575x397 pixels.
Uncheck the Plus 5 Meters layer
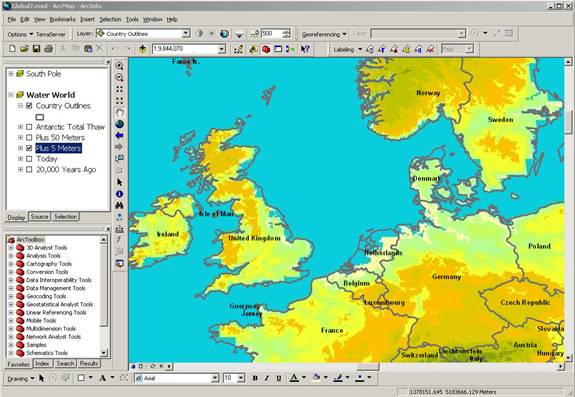coord(29,148)
